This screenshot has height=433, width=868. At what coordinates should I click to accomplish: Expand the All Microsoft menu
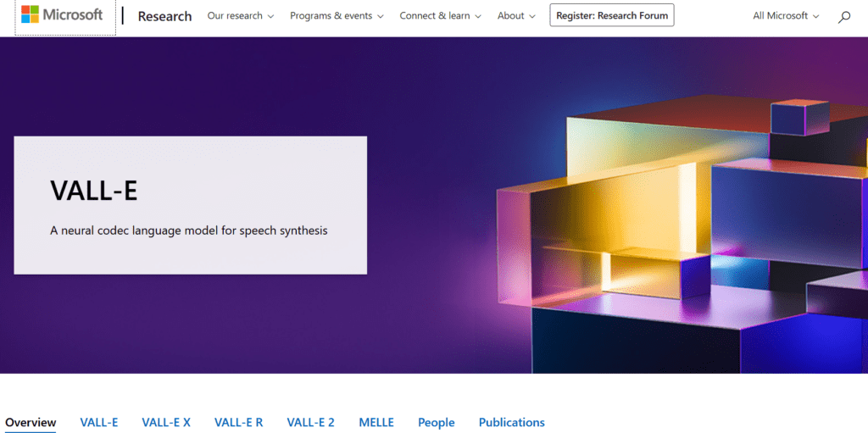pos(786,16)
